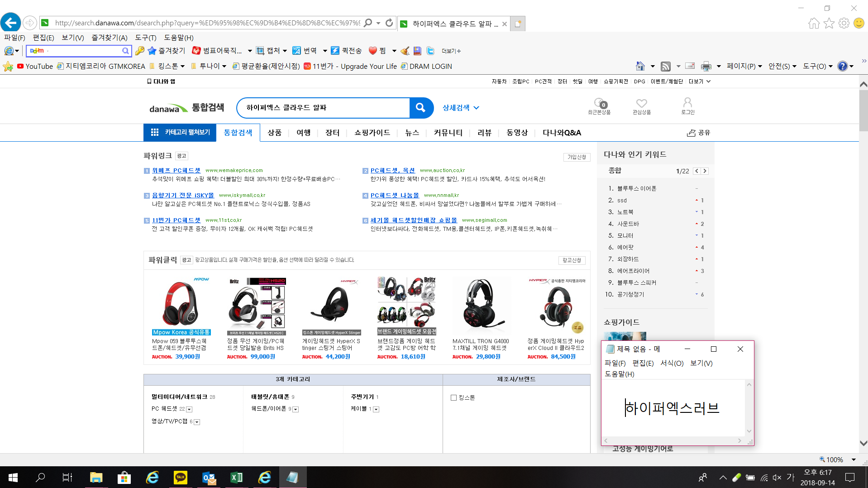Check the 킹스톤 brand checkbox
The height and width of the screenshot is (488, 868).
[453, 398]
